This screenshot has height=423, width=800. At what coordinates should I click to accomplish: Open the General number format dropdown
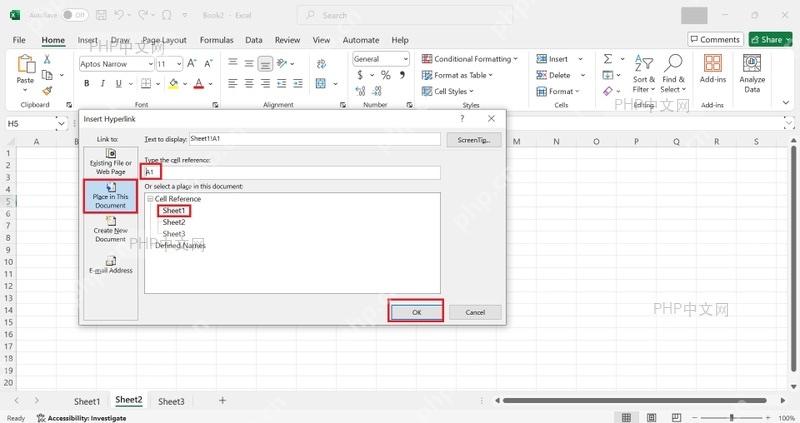[405, 59]
